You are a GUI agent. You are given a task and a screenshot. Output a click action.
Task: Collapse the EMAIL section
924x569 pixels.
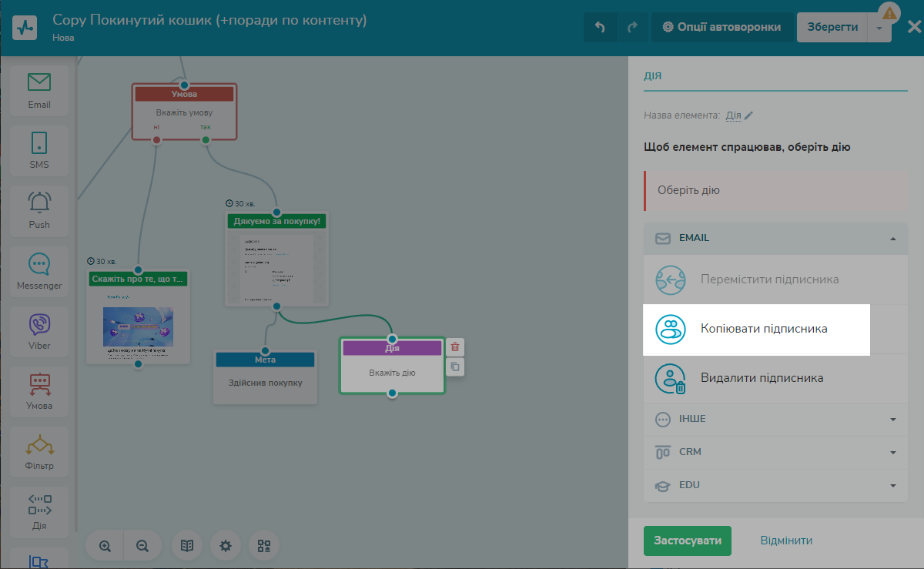775,239
